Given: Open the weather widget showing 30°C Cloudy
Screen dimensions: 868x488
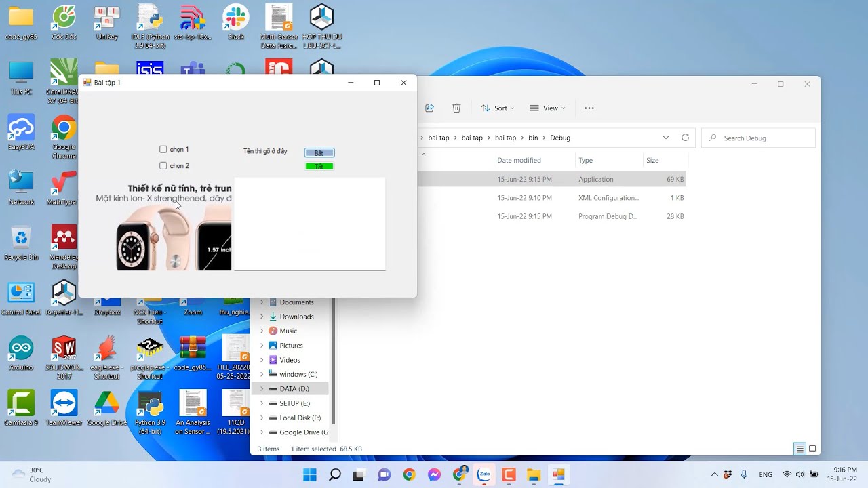Looking at the screenshot, I should [33, 474].
